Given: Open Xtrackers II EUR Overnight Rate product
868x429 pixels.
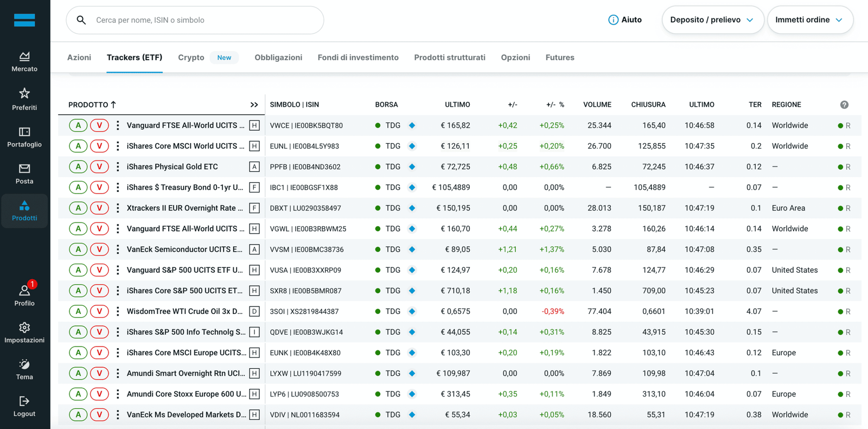Looking at the screenshot, I should [x=185, y=208].
